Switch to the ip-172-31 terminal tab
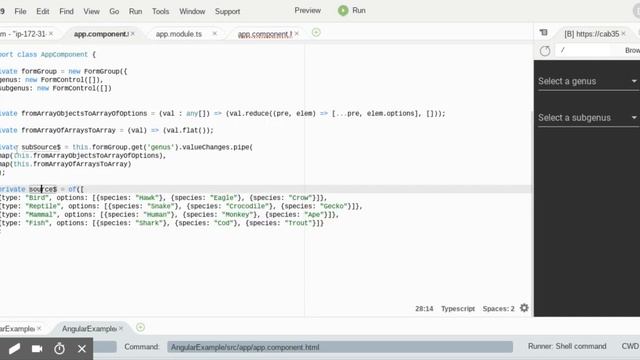Screen dimensions: 640x360 click(23, 34)
